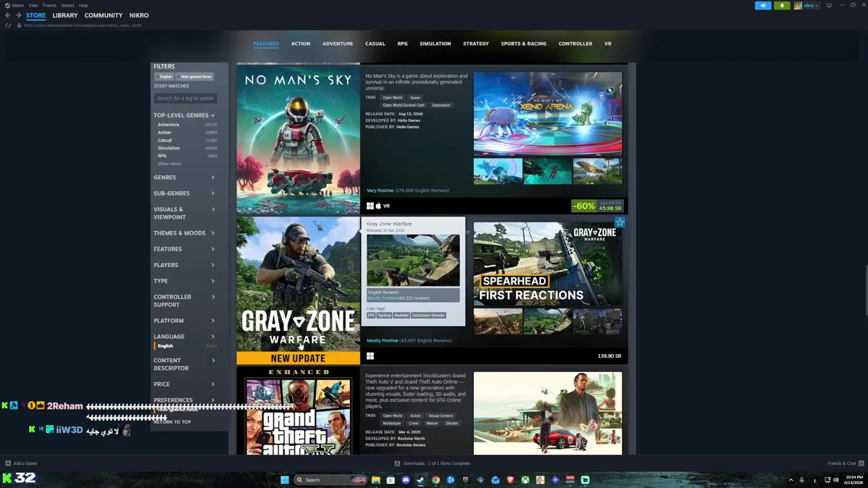
Task: Open the Friends menu in the menu bar
Action: tap(50, 5)
